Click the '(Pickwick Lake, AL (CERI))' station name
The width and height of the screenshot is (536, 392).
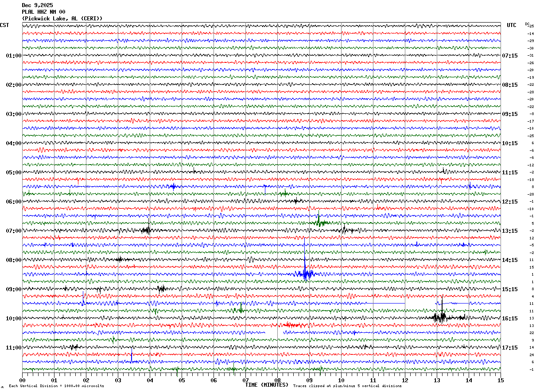tap(62, 19)
